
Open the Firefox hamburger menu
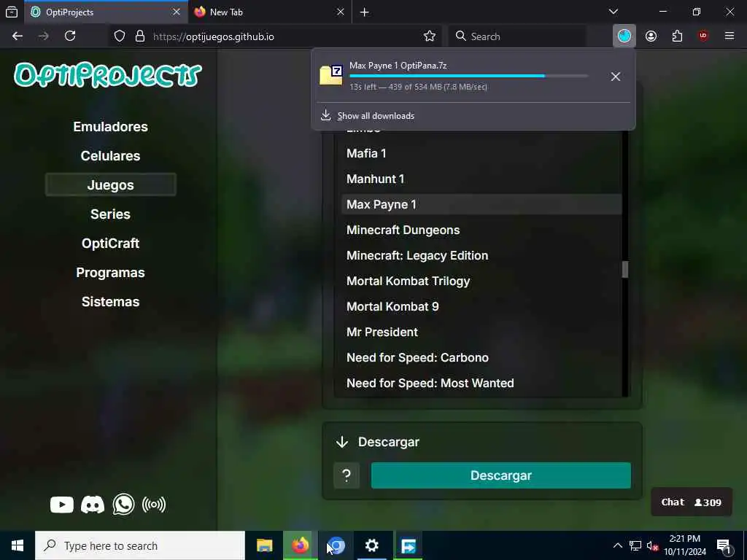tap(729, 36)
